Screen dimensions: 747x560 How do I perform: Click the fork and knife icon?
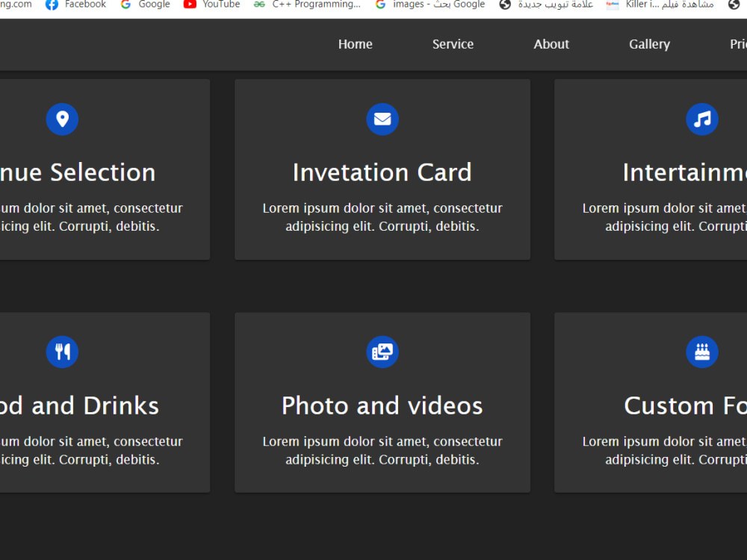point(62,352)
